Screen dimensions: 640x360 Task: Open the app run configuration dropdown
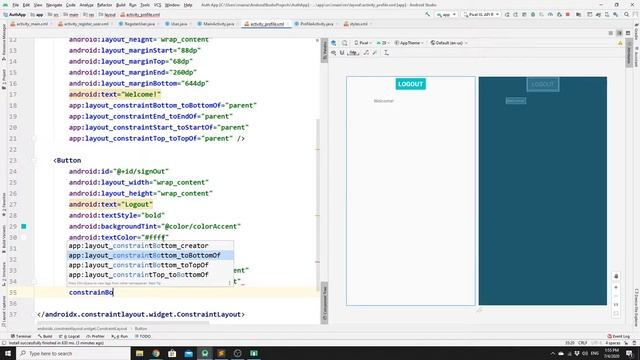(x=446, y=14)
